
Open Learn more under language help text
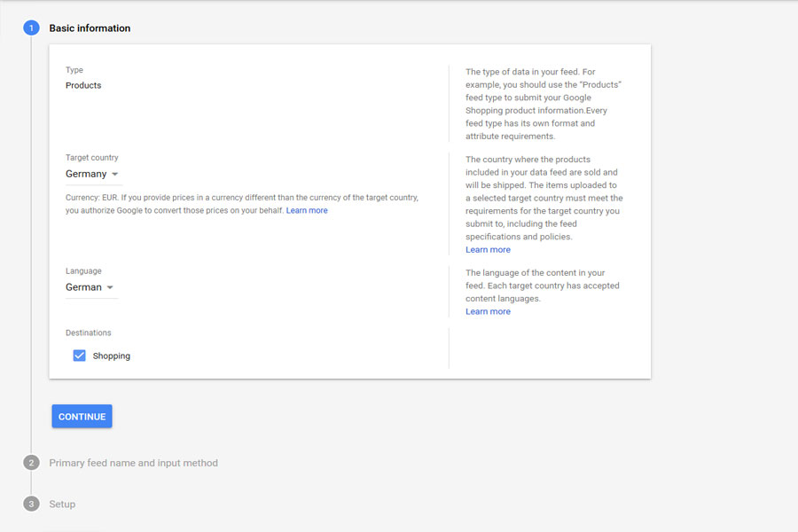(488, 311)
